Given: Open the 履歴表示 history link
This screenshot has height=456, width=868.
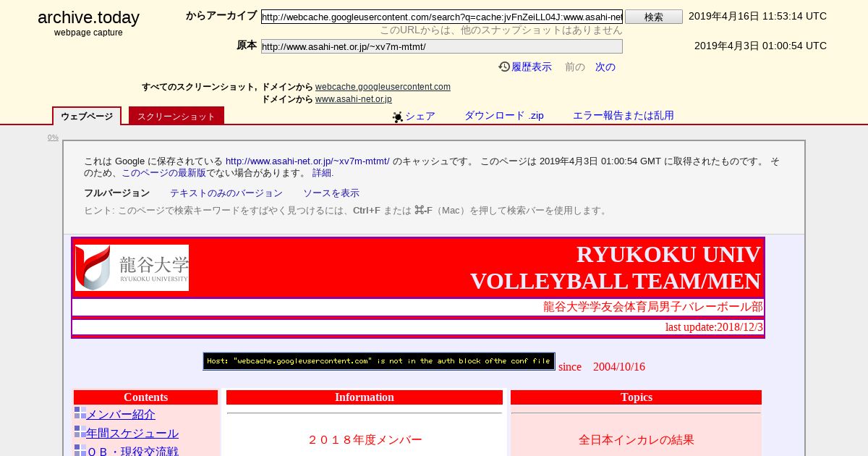Looking at the screenshot, I should click(532, 67).
